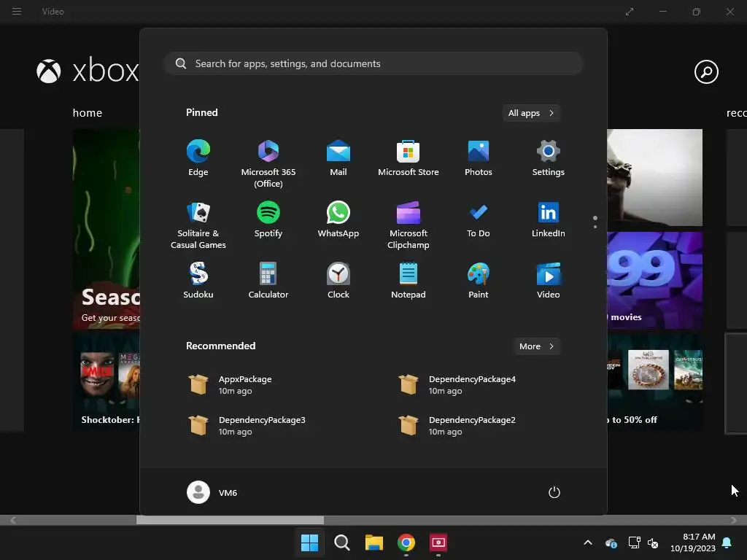This screenshot has width=747, height=560.
Task: Launch Microsoft 365 (Office)
Action: 268,163
